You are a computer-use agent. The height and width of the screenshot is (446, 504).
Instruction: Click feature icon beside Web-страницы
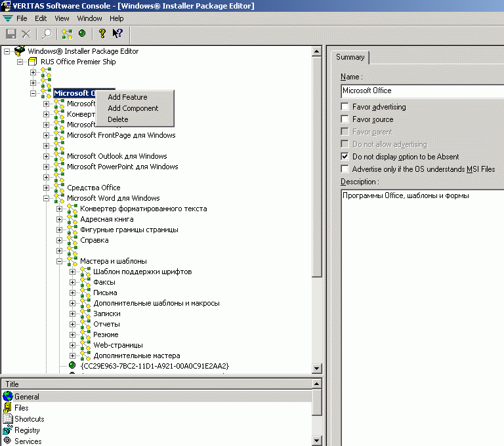(x=85, y=345)
